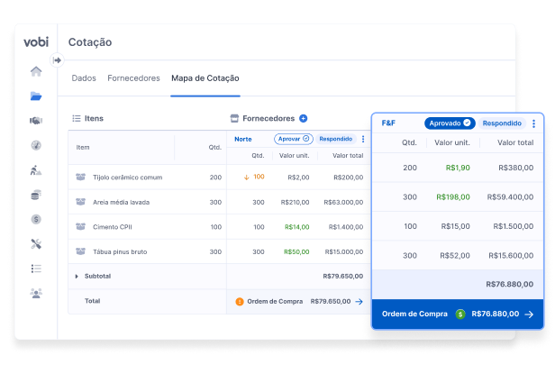Click F&F total R$59.400,00
555x392 pixels.
coord(510,197)
